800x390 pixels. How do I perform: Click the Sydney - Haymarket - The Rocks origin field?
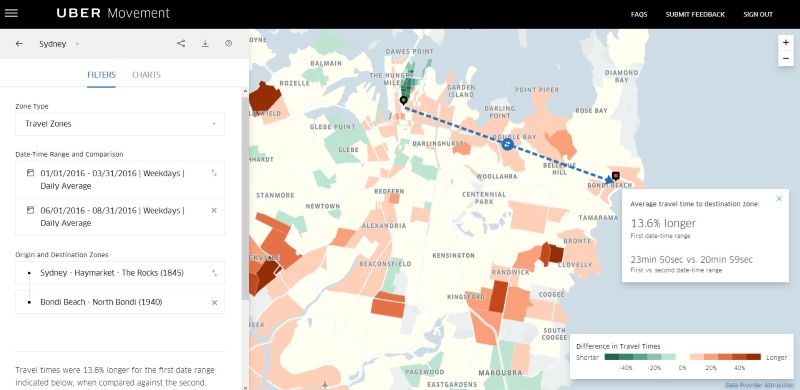120,273
